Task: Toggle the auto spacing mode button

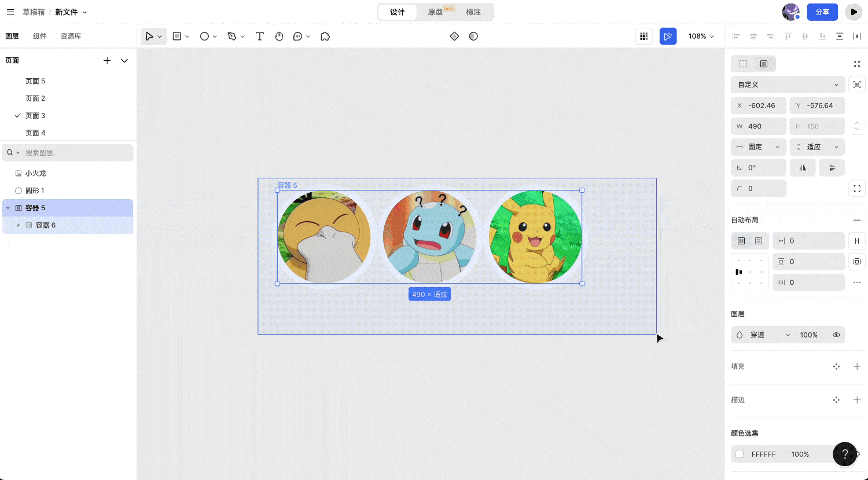Action: [857, 241]
